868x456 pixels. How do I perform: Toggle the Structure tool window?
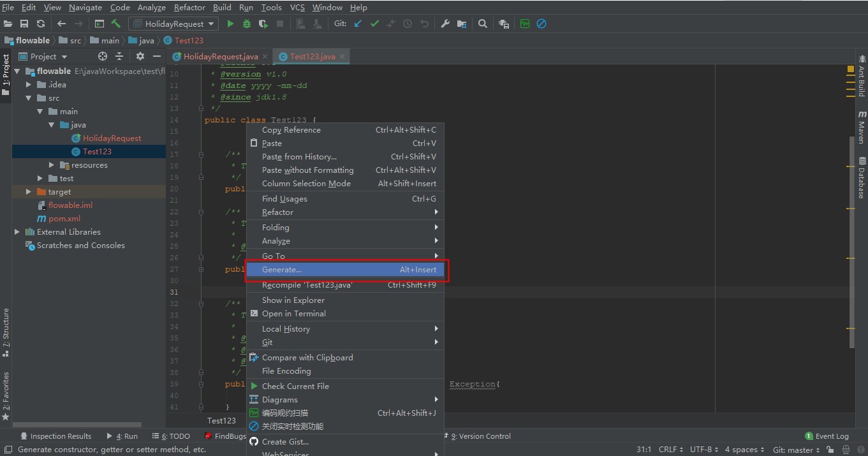[6, 332]
